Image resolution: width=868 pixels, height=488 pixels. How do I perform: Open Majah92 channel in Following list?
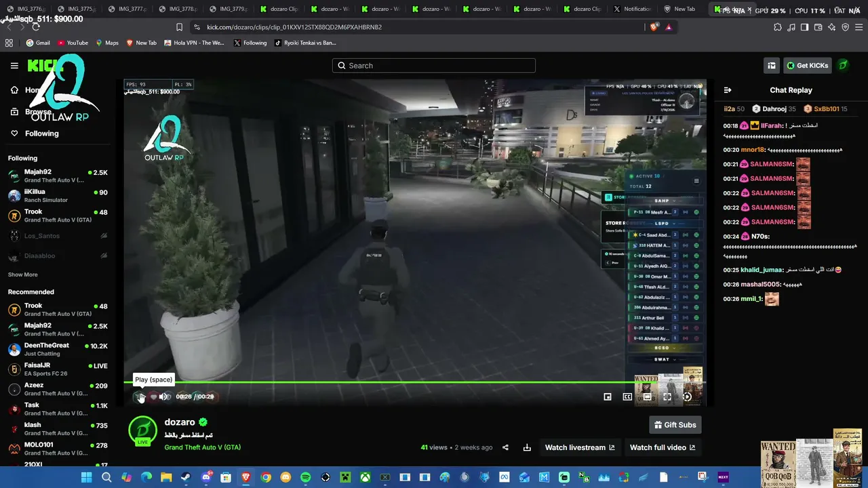pyautogui.click(x=58, y=176)
